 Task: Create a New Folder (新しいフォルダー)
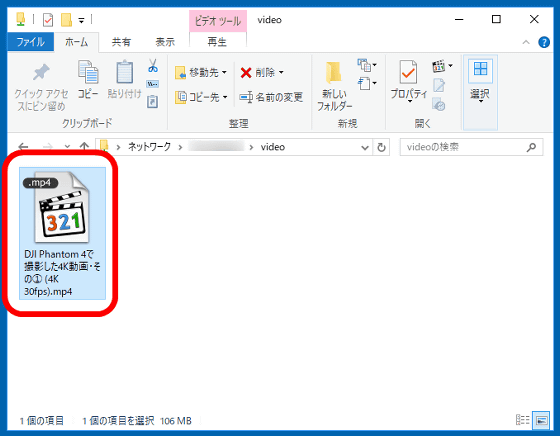(334, 86)
